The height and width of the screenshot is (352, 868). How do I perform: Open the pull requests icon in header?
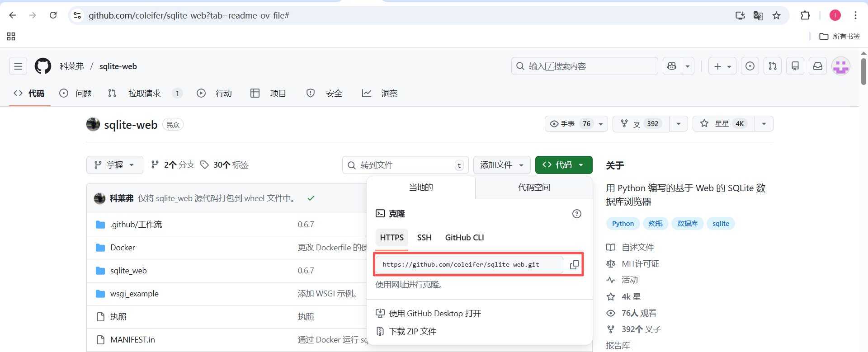point(773,66)
